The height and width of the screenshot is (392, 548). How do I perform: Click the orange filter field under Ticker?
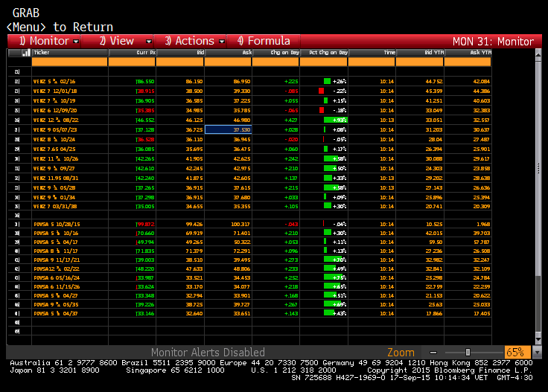[x=69, y=62]
